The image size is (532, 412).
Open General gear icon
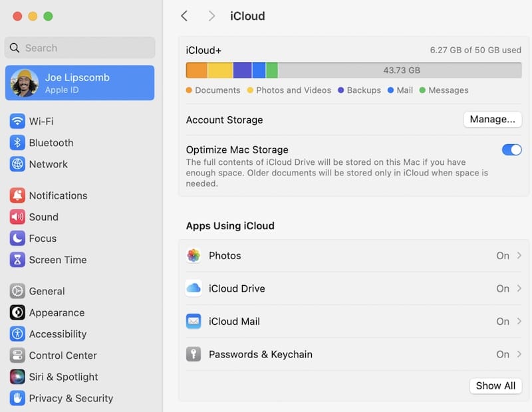(x=17, y=291)
